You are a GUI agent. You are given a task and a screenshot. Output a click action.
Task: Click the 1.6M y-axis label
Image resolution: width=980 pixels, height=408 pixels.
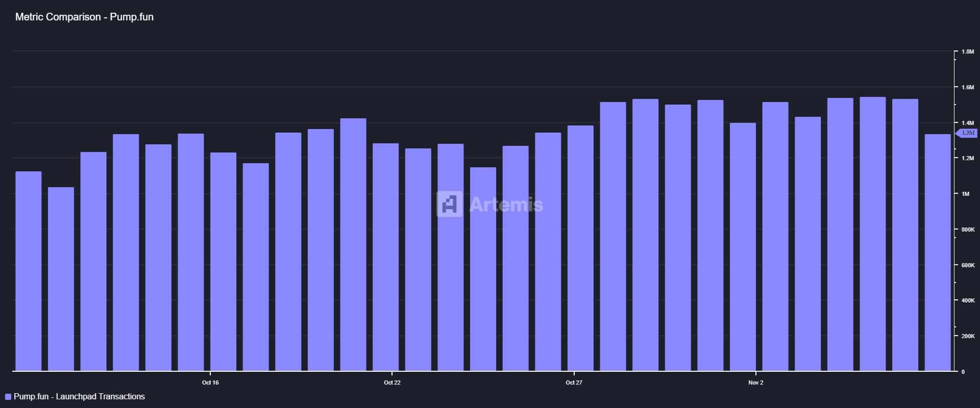[x=968, y=88]
